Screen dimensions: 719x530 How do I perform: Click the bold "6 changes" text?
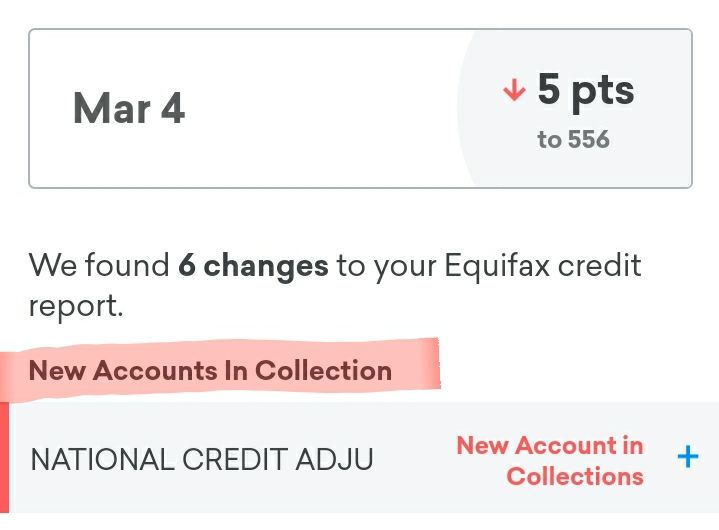(x=253, y=266)
